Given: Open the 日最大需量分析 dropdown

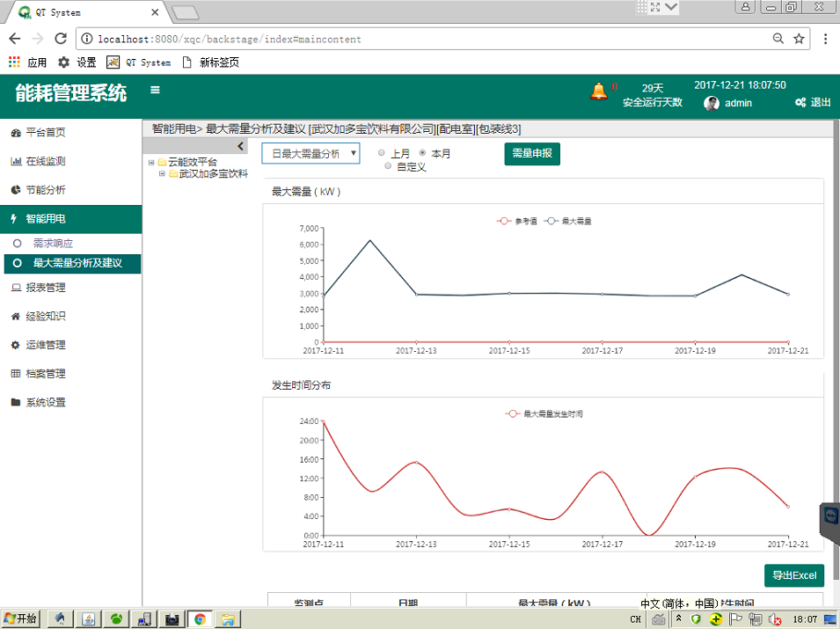Looking at the screenshot, I should [x=310, y=154].
